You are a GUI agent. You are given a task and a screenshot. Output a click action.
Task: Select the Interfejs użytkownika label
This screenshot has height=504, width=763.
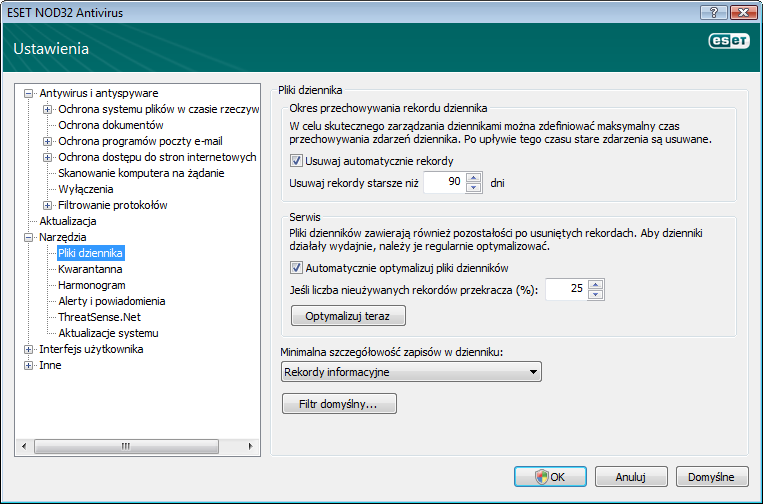tap(91, 349)
